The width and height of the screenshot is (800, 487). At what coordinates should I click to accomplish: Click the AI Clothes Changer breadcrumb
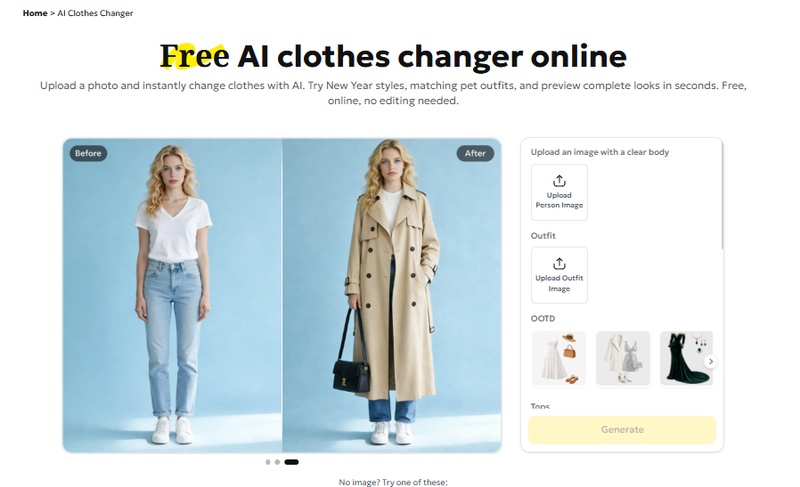(x=95, y=13)
